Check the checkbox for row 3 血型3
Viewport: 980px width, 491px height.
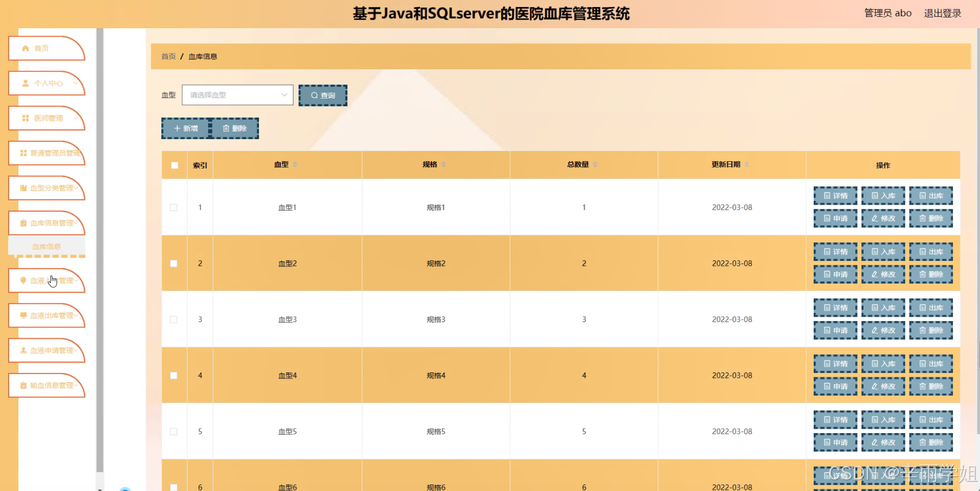coord(174,319)
